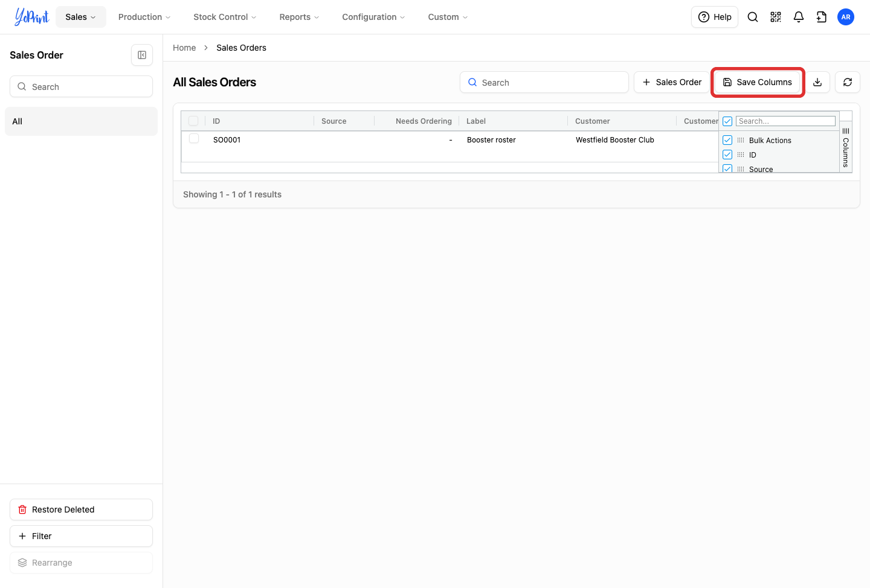This screenshot has height=588, width=870.
Task: Open the QR code scanner icon
Action: click(x=776, y=17)
